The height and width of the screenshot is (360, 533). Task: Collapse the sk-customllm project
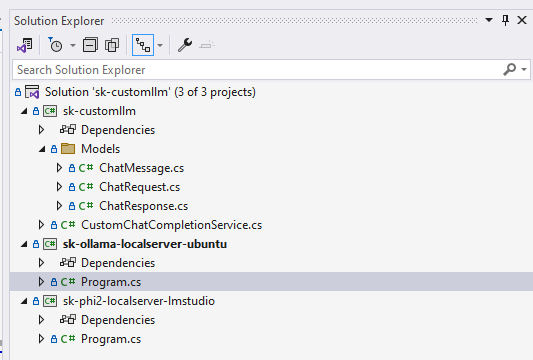click(24, 111)
